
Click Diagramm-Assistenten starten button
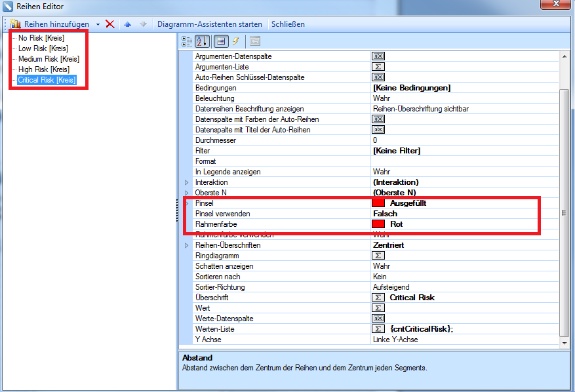click(209, 24)
